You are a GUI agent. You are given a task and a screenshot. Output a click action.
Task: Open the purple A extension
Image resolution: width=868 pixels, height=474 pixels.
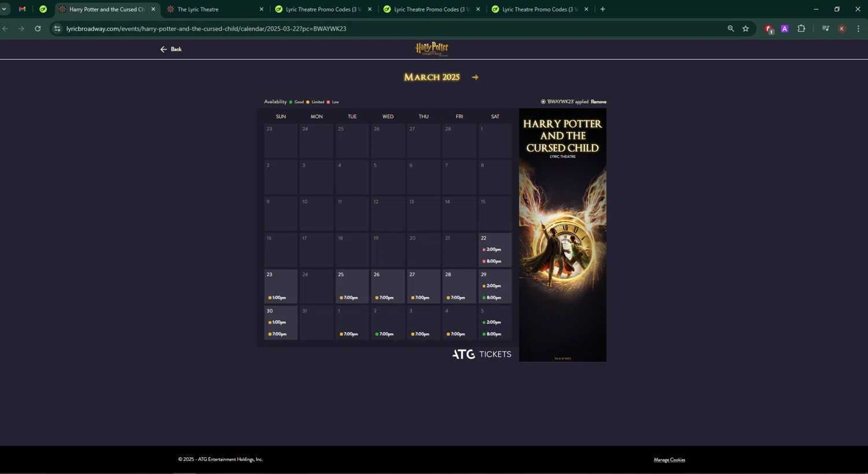point(785,28)
